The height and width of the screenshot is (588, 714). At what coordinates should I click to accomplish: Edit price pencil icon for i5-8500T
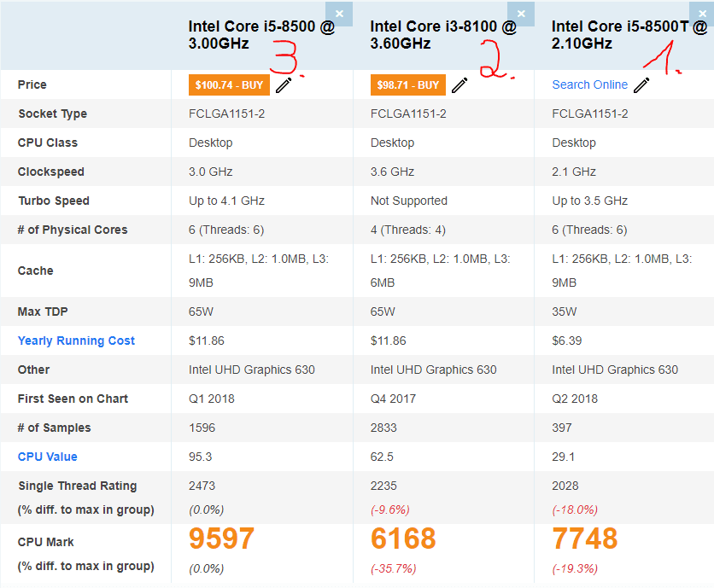(x=641, y=85)
